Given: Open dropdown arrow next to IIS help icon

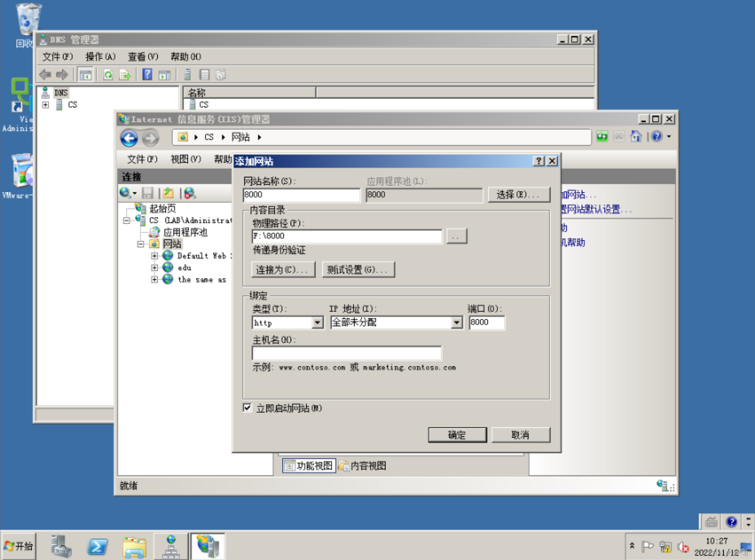Looking at the screenshot, I should 669,137.
